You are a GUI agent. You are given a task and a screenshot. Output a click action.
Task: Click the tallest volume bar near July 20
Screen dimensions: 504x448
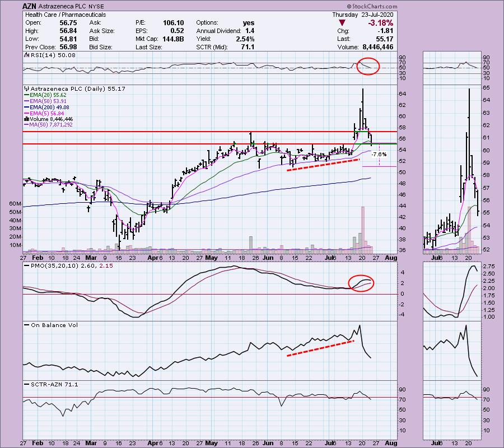[x=363, y=229]
